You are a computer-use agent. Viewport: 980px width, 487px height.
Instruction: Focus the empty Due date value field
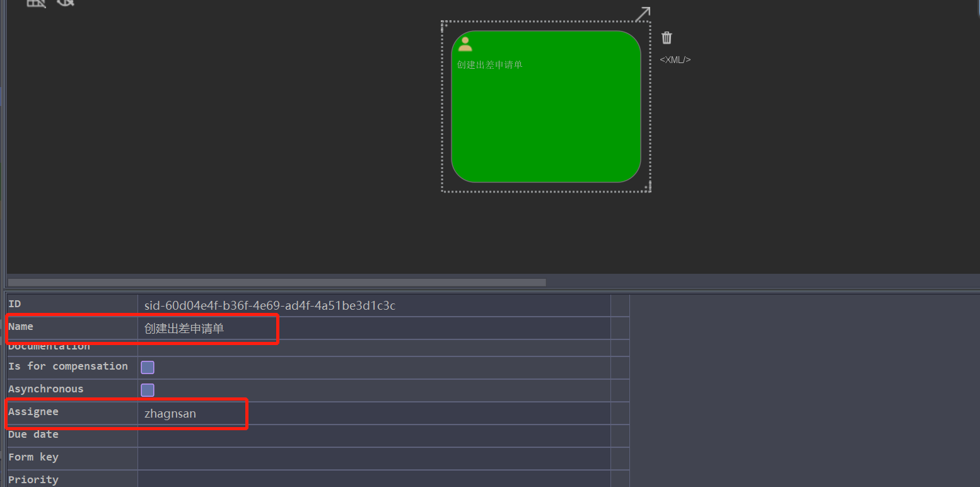coord(374,436)
